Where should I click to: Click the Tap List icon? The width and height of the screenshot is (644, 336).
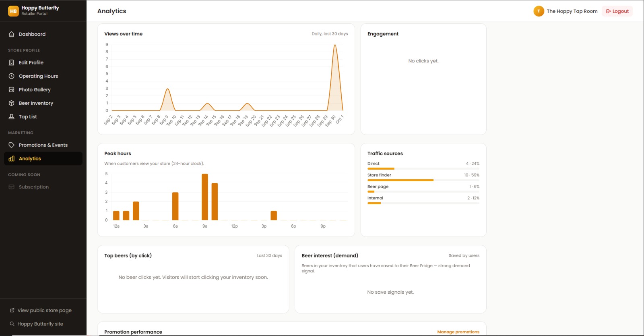coord(12,117)
